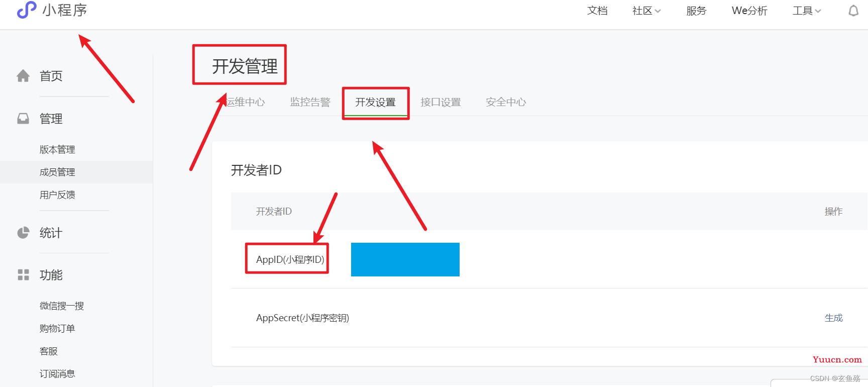The width and height of the screenshot is (868, 387).
Task: Open 文档 in the top navigation
Action: click(597, 11)
